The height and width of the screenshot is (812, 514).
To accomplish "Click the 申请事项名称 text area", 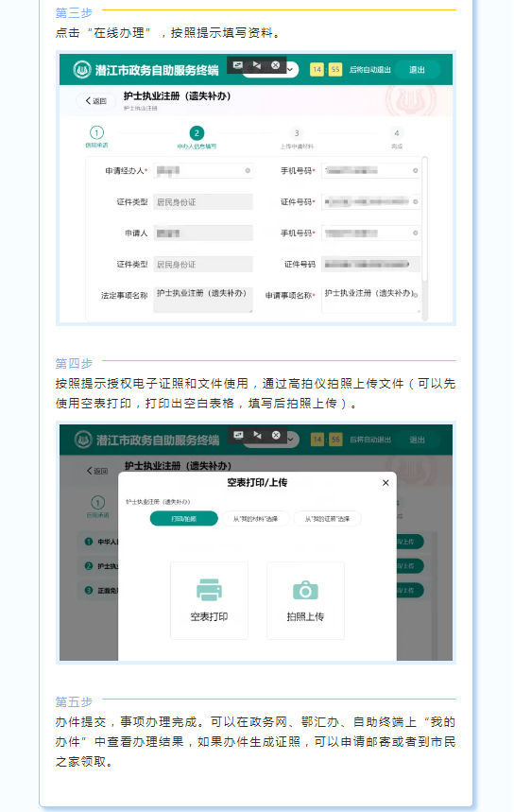I will click(370, 300).
